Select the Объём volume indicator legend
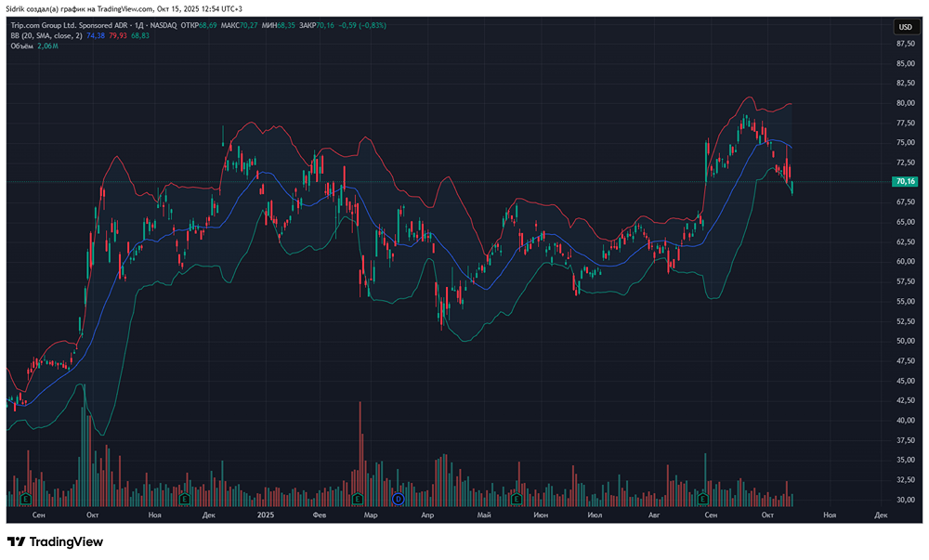 (x=23, y=46)
